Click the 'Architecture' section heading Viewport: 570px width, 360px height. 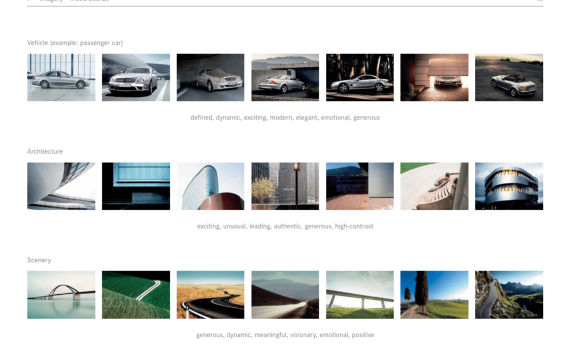[45, 151]
